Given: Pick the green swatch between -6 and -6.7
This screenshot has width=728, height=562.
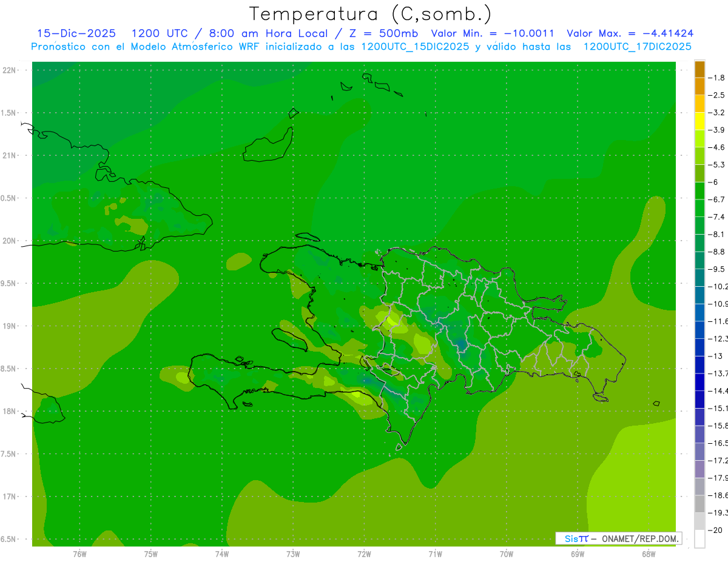Looking at the screenshot, I should pos(699,191).
